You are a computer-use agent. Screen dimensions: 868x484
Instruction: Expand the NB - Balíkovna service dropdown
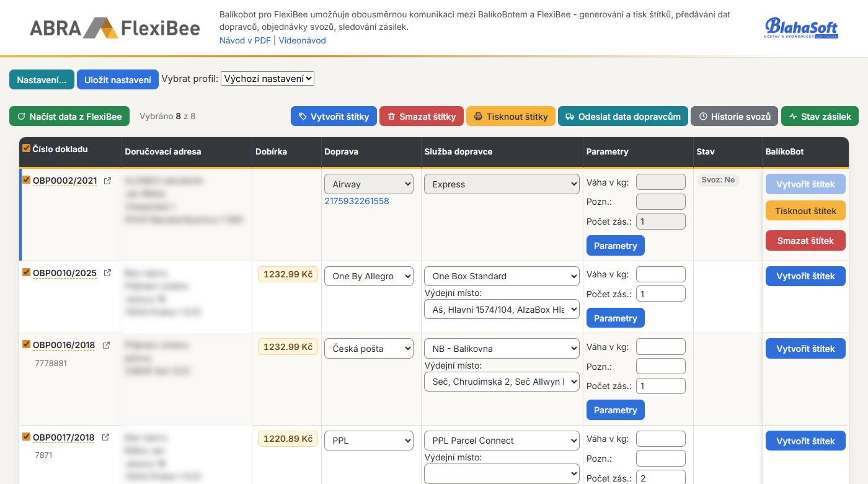click(502, 349)
